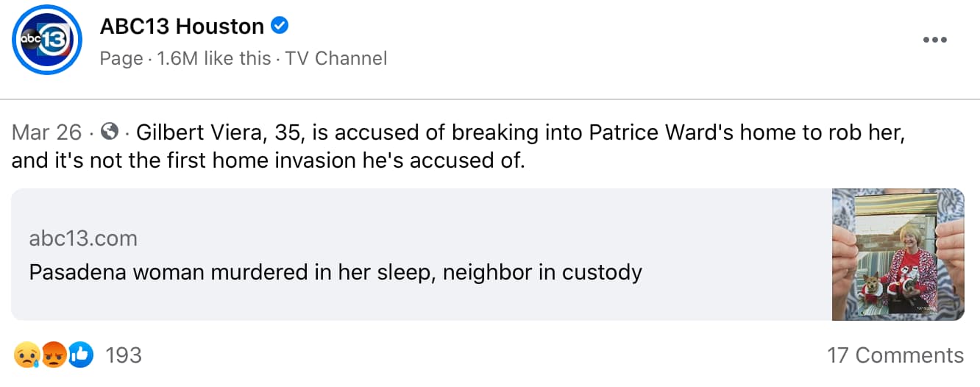
Task: Click the blue verified badge
Action: pyautogui.click(x=280, y=26)
